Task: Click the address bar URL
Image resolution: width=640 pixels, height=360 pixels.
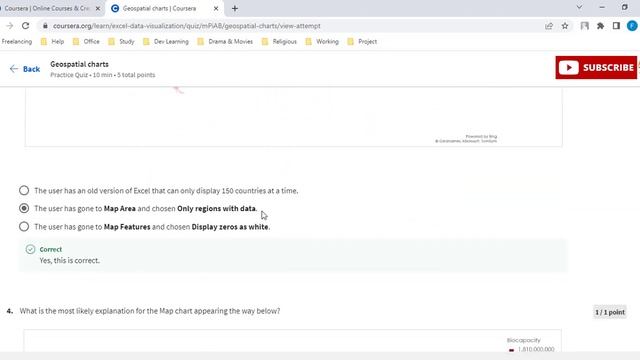Action: (x=187, y=26)
